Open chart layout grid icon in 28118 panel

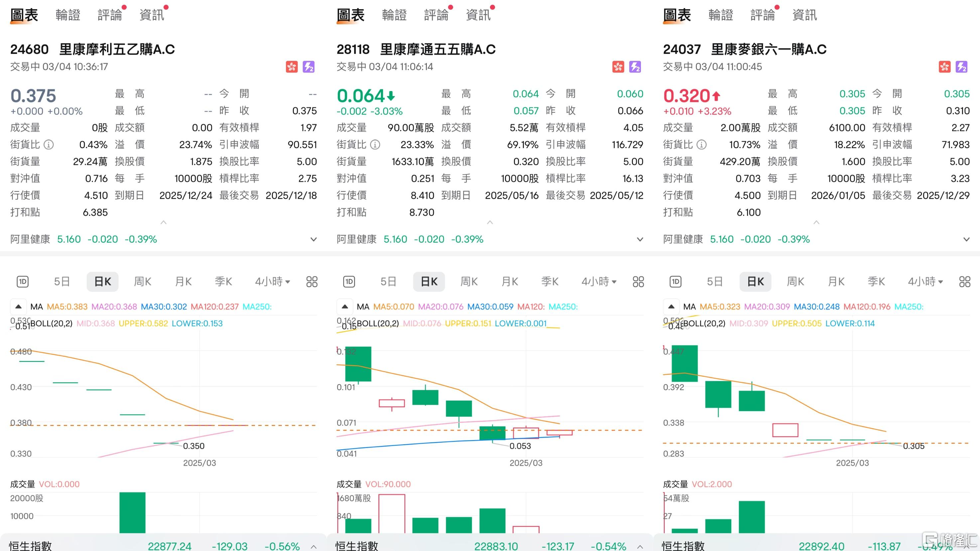point(638,282)
